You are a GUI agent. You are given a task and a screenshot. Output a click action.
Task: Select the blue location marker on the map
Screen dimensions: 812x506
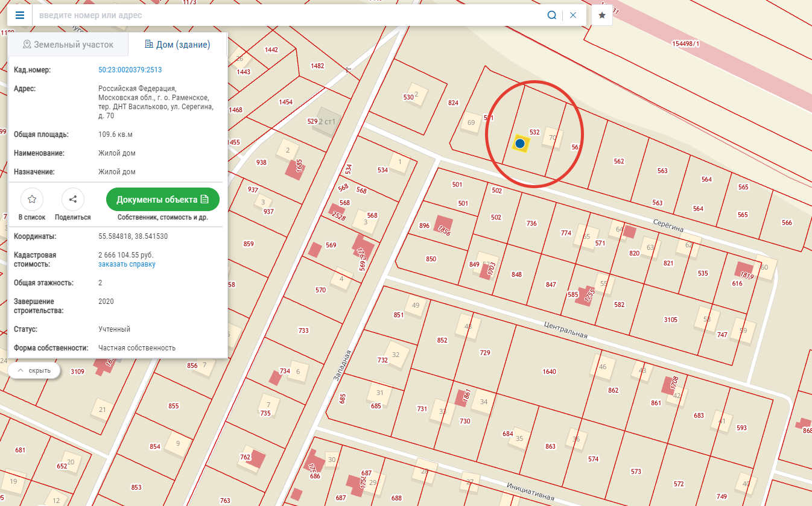coord(520,144)
